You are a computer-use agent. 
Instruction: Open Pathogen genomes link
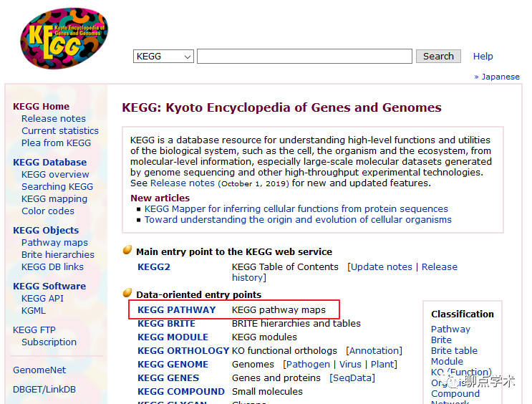[308, 365]
